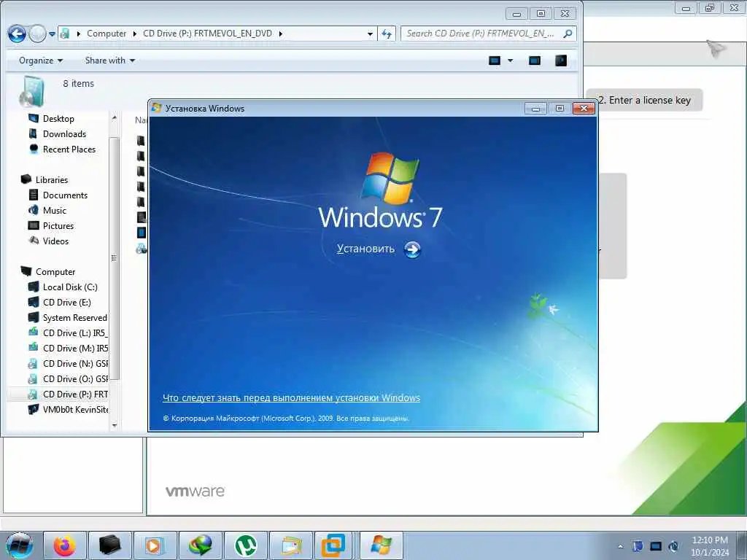Toggle the preview pane icon
This screenshot has height=560, width=747.
pos(535,61)
